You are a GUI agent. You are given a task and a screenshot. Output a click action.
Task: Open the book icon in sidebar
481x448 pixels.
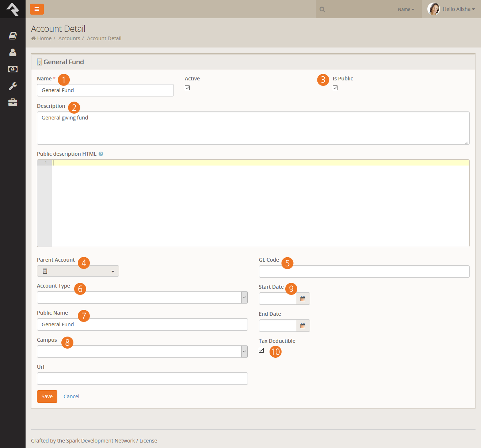[13, 35]
